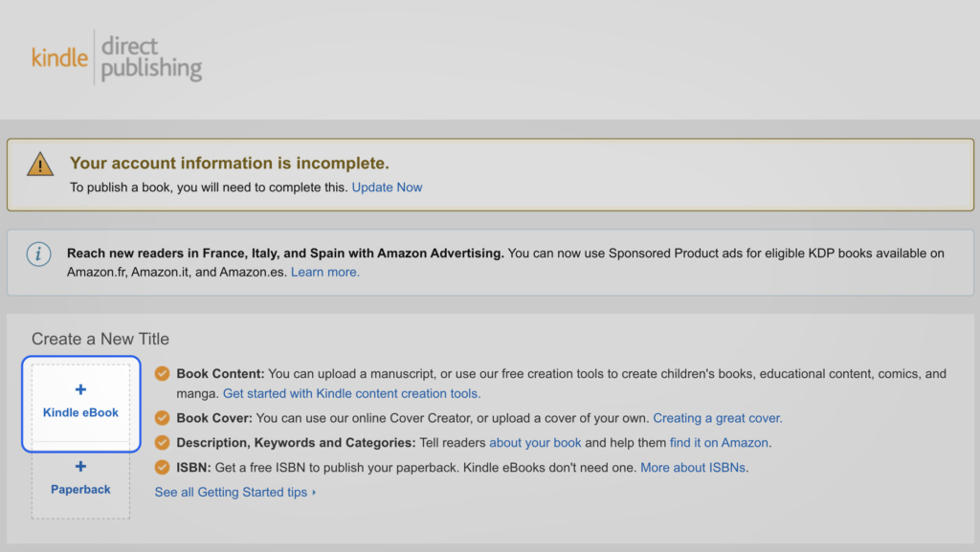980x552 pixels.
Task: Click the Description, Keywords and Categories checkmark icon
Action: (x=161, y=443)
